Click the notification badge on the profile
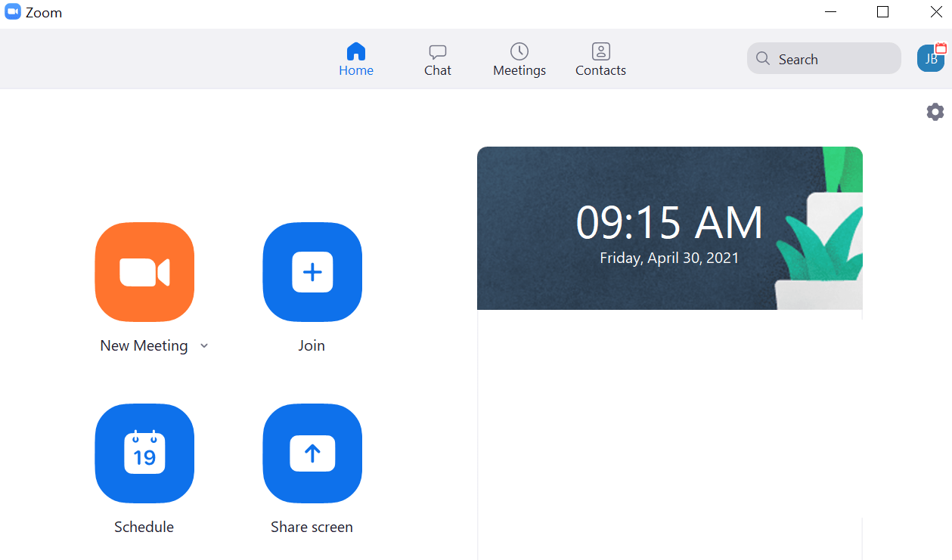Viewport: 952px width, 560px height. point(943,48)
